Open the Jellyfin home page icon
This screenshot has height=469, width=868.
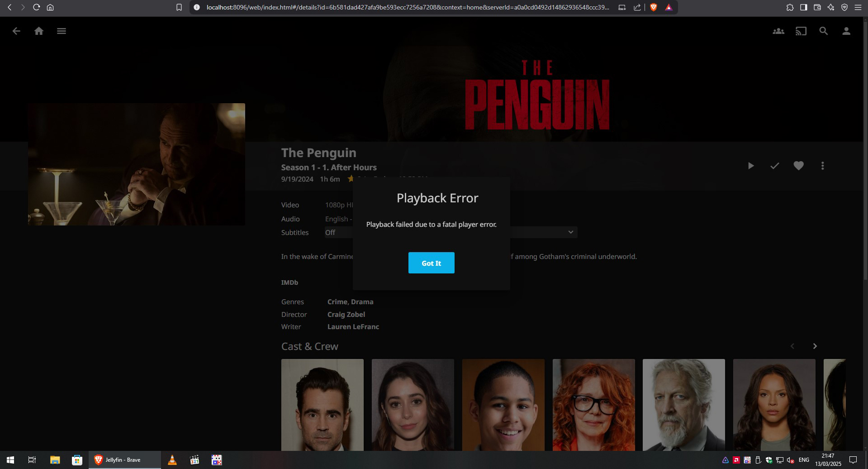(x=39, y=31)
